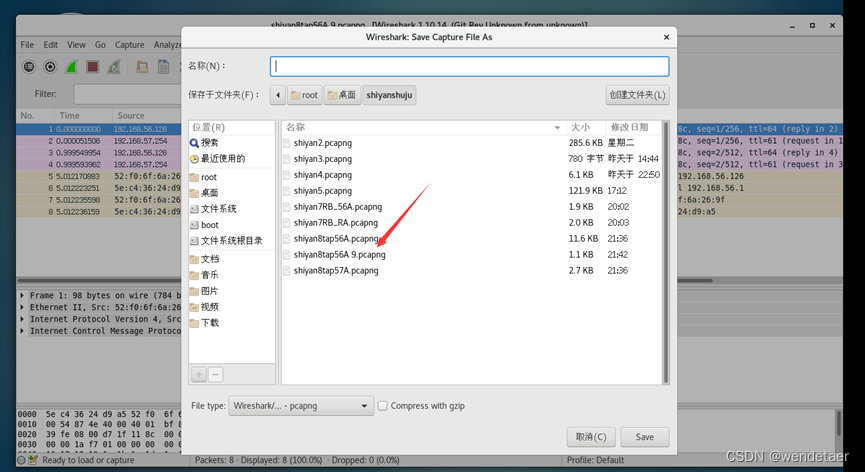This screenshot has width=865, height=472.
Task: Sort files by the 大小 size column
Action: point(586,127)
